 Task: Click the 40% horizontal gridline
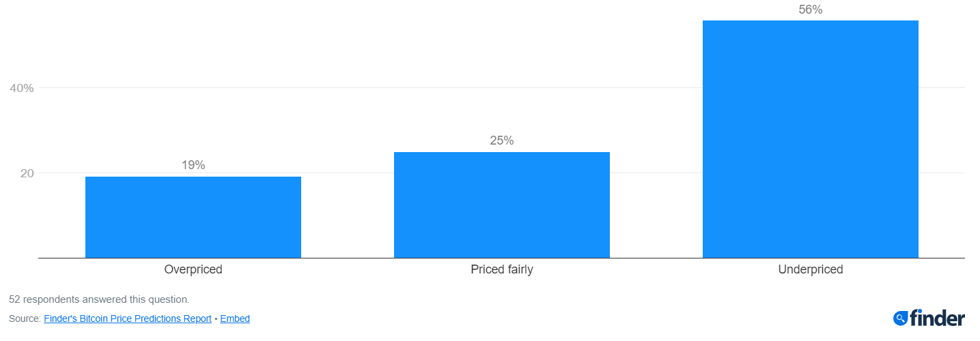coord(501,88)
